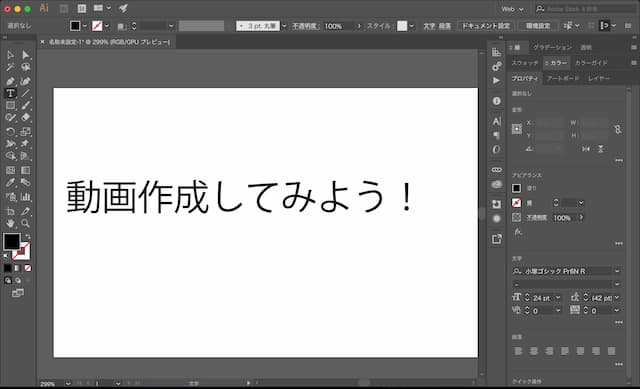Open the Info panel icon in dock

496,101
